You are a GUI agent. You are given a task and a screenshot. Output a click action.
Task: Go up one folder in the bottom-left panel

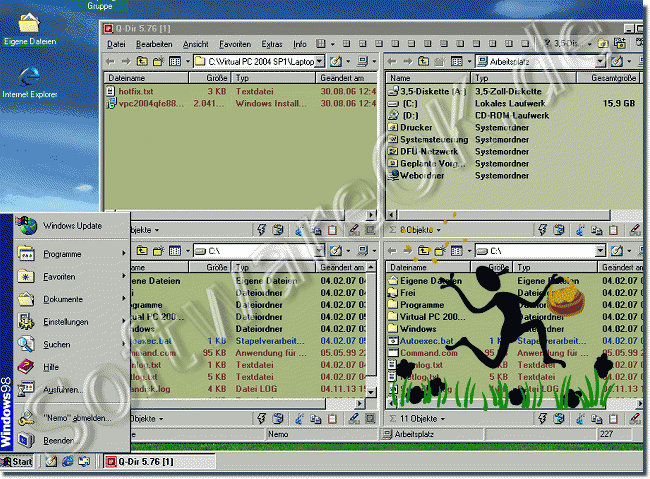(x=142, y=251)
